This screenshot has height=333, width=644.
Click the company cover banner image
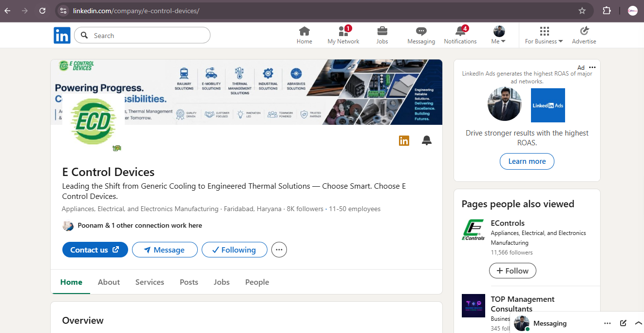(246, 92)
